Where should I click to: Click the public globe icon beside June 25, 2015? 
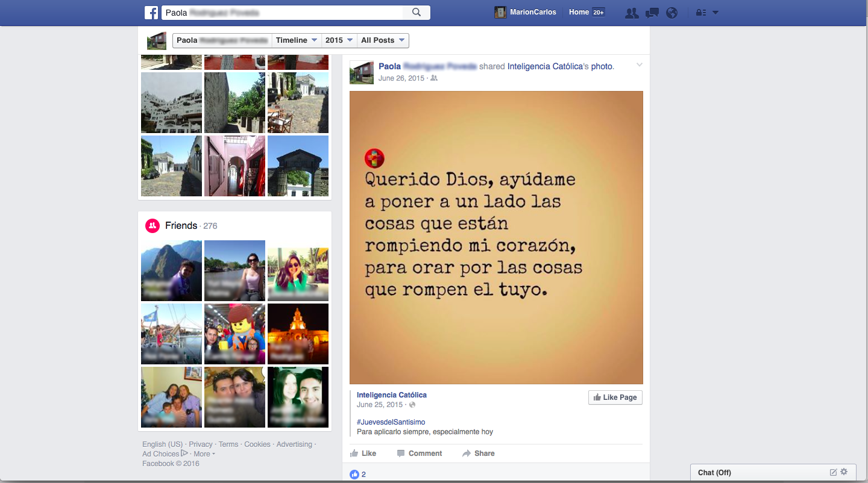[412, 405]
